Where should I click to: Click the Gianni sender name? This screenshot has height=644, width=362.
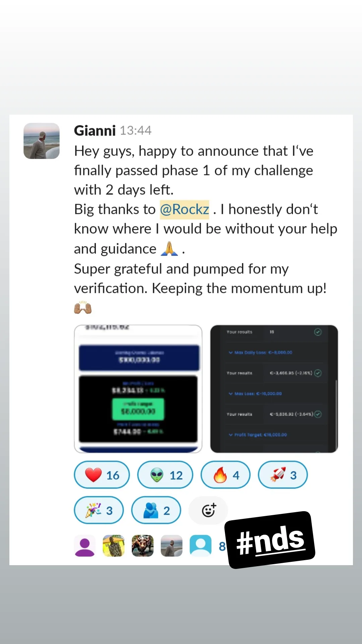coord(95,130)
